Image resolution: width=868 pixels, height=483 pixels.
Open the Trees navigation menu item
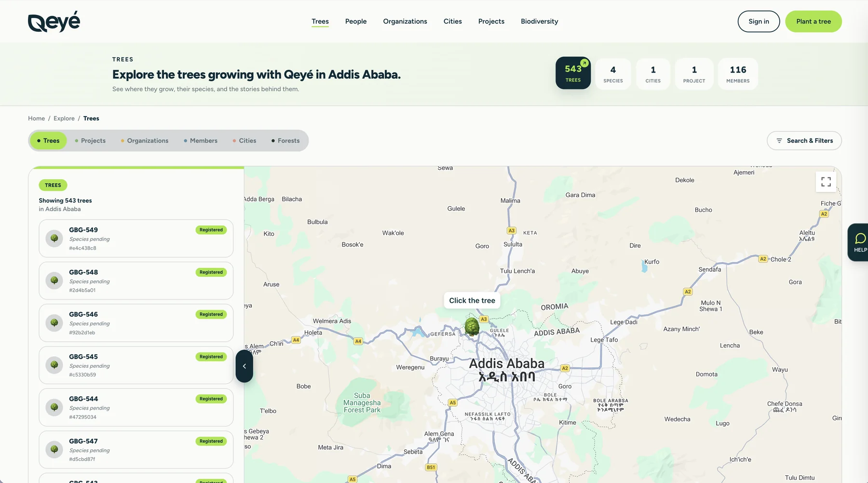[320, 21]
